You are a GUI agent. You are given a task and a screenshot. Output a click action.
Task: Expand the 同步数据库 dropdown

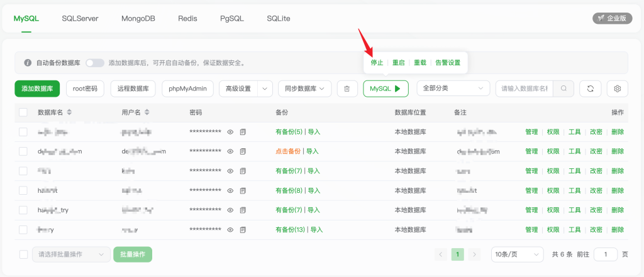pyautogui.click(x=305, y=89)
